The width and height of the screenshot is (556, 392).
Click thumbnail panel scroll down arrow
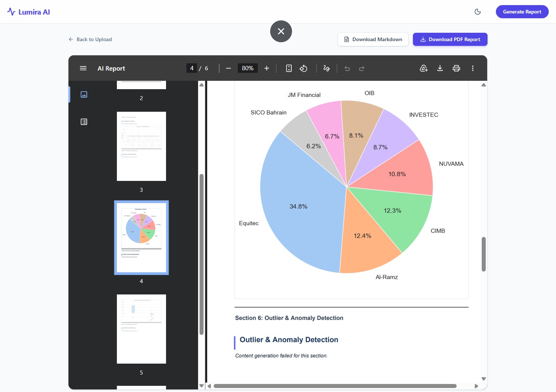201,386
